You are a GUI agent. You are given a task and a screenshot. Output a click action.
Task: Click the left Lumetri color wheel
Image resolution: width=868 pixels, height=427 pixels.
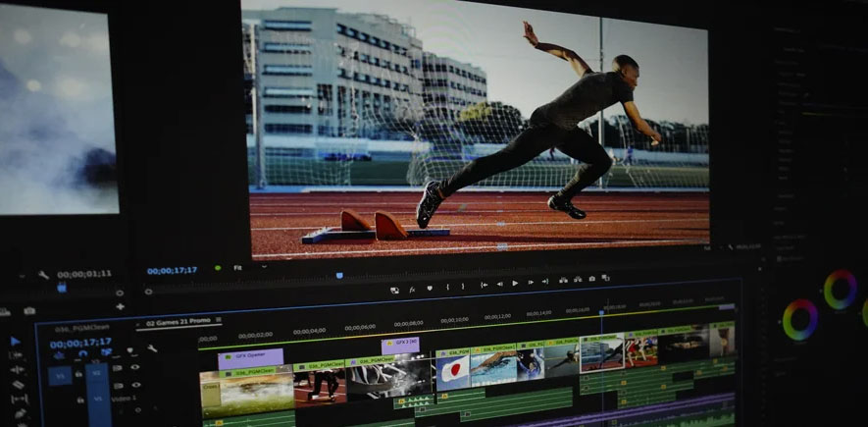pyautogui.click(x=799, y=319)
